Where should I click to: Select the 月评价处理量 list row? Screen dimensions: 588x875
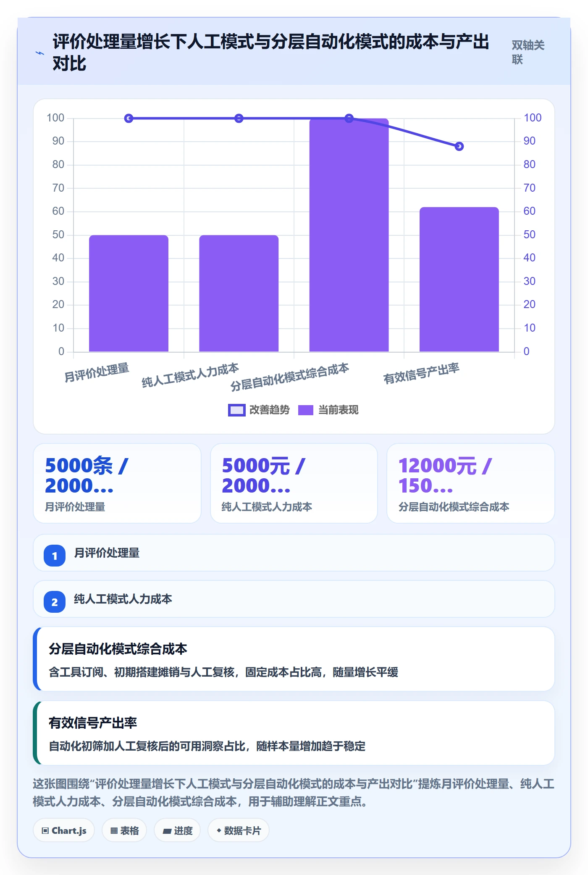[294, 553]
